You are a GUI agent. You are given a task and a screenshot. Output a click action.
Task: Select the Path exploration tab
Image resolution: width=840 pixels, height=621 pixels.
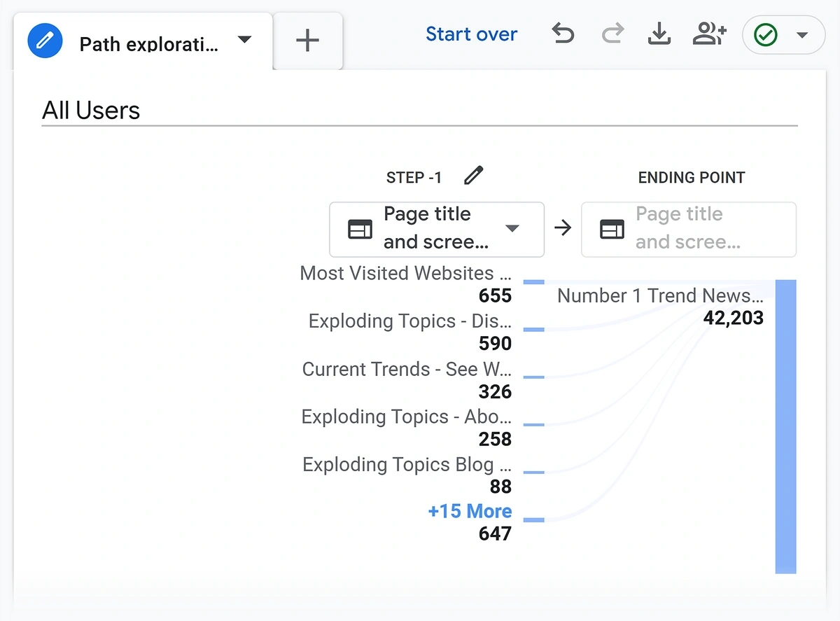point(143,41)
